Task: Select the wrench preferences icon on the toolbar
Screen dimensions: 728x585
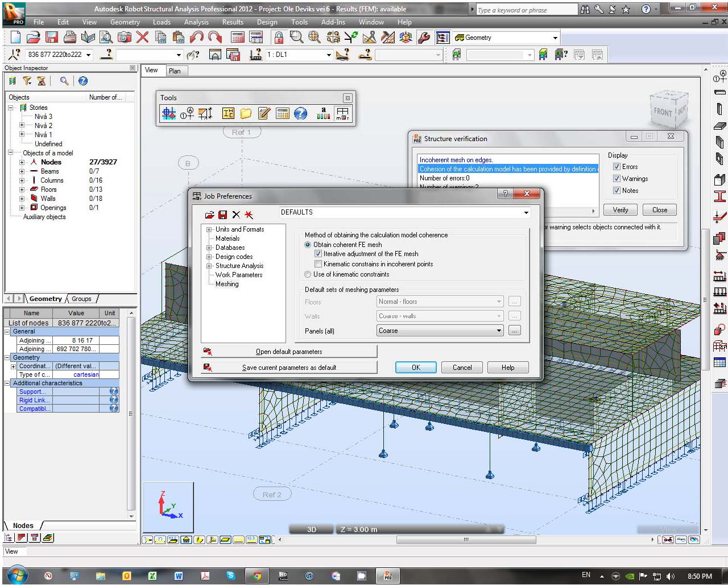Action: pyautogui.click(x=424, y=37)
